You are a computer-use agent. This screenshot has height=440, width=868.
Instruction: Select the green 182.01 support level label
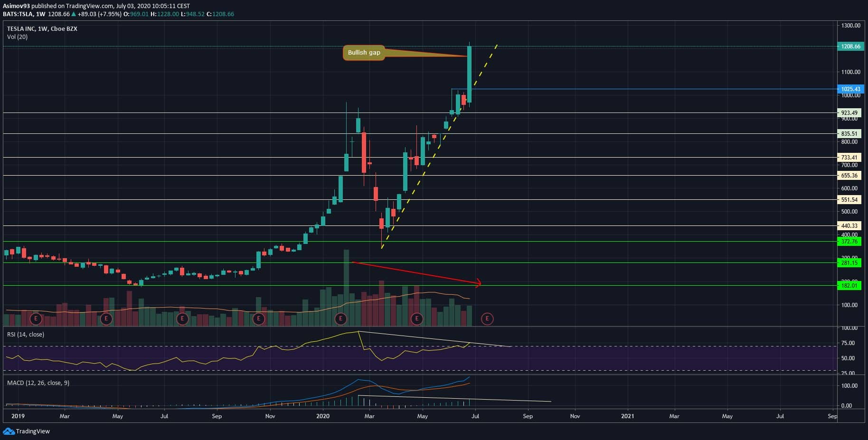point(849,286)
